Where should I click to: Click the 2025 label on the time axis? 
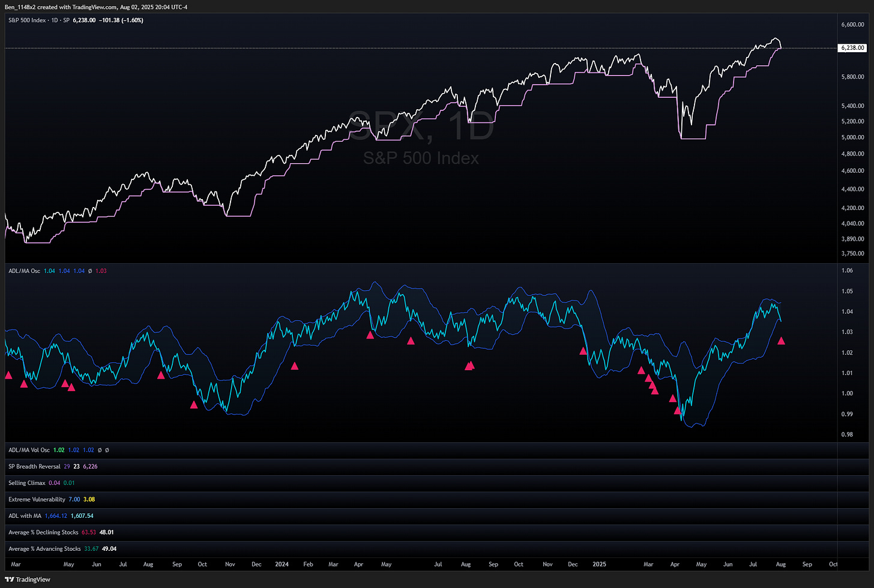pyautogui.click(x=599, y=565)
